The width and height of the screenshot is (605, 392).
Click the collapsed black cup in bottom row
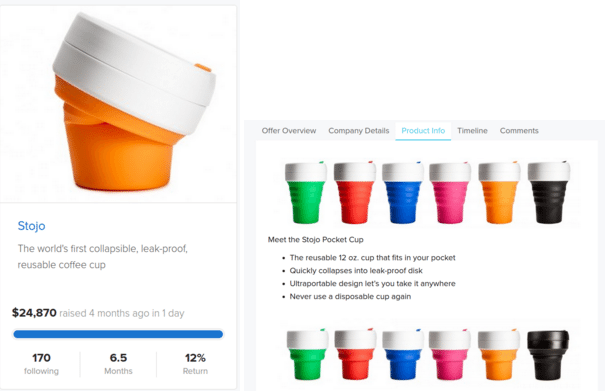coord(548,355)
